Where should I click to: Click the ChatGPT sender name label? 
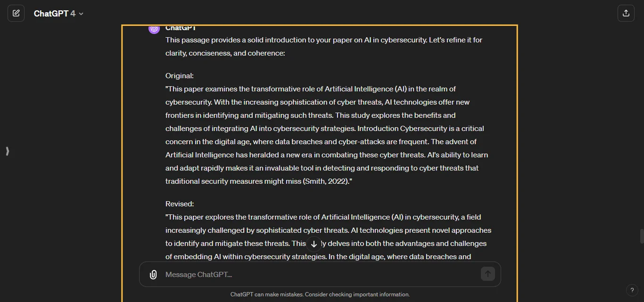pos(181,28)
